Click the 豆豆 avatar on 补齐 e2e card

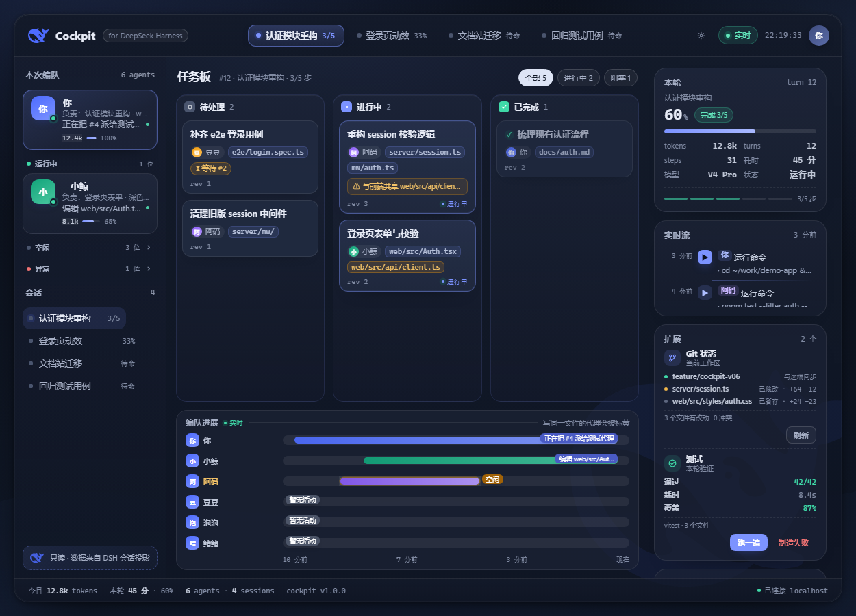pos(197,152)
